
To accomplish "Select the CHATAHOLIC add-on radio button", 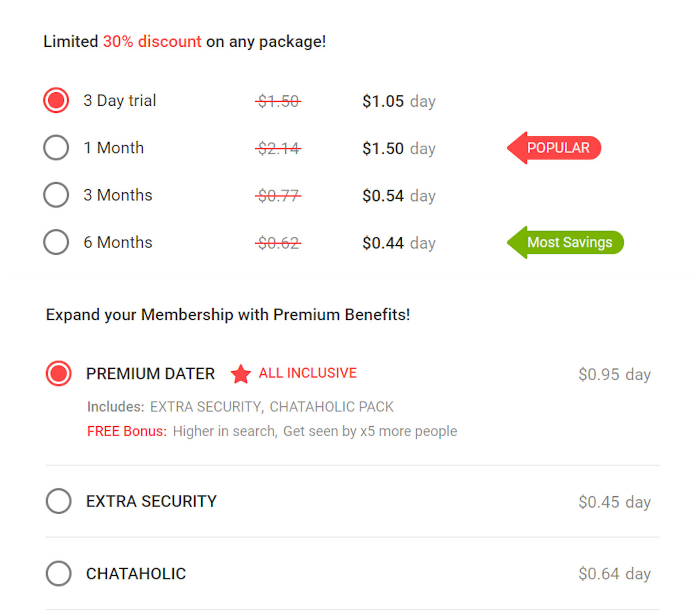I will pyautogui.click(x=59, y=573).
